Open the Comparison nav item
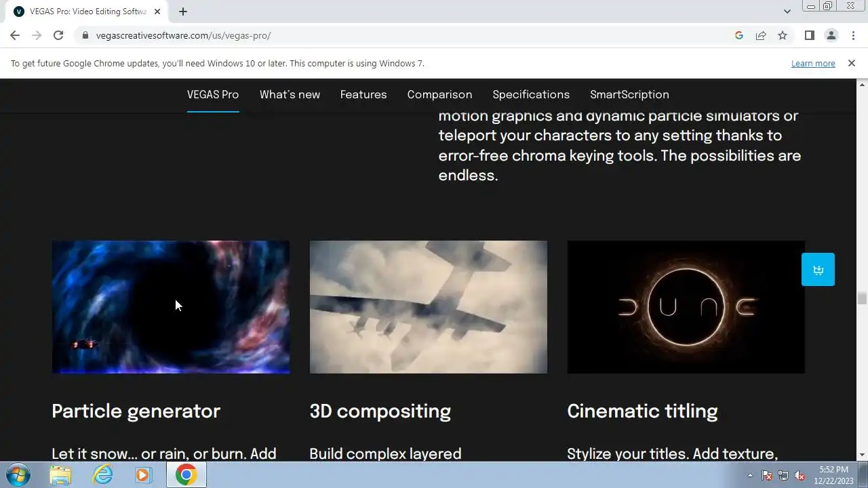 coord(439,94)
